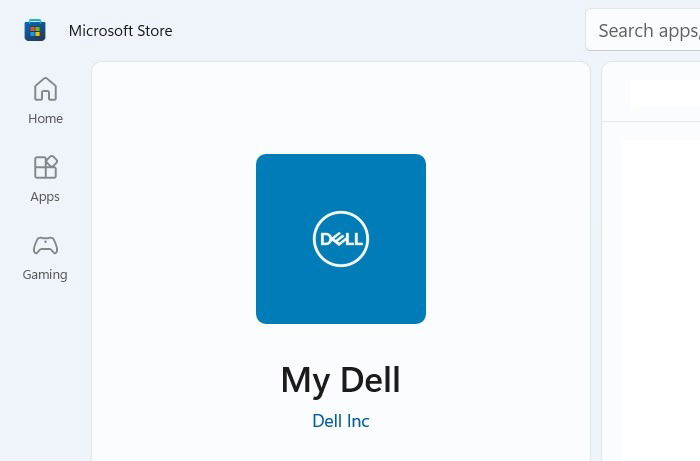The image size is (700, 461).
Task: Click the Microsoft Store title text
Action: (121, 31)
